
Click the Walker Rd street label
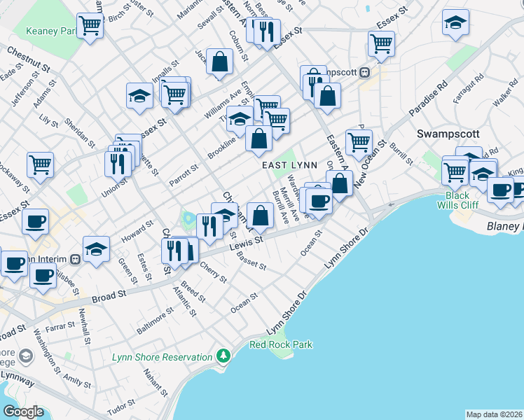(505, 93)
